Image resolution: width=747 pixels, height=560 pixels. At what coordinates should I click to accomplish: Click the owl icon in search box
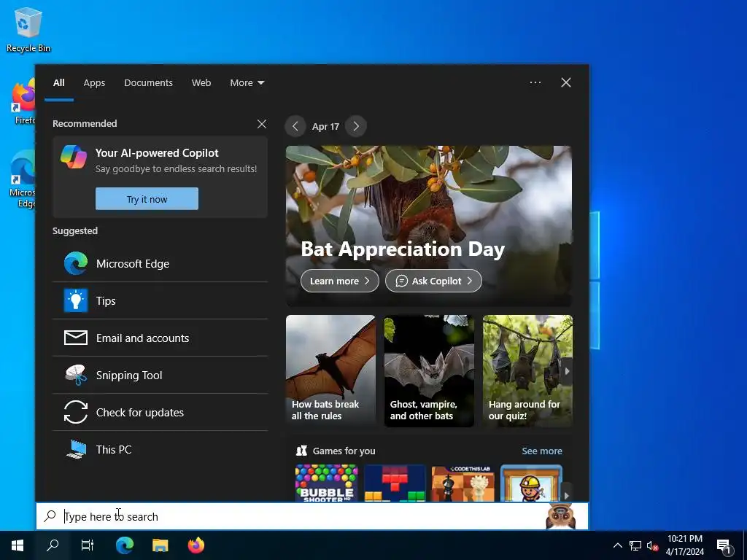(561, 516)
